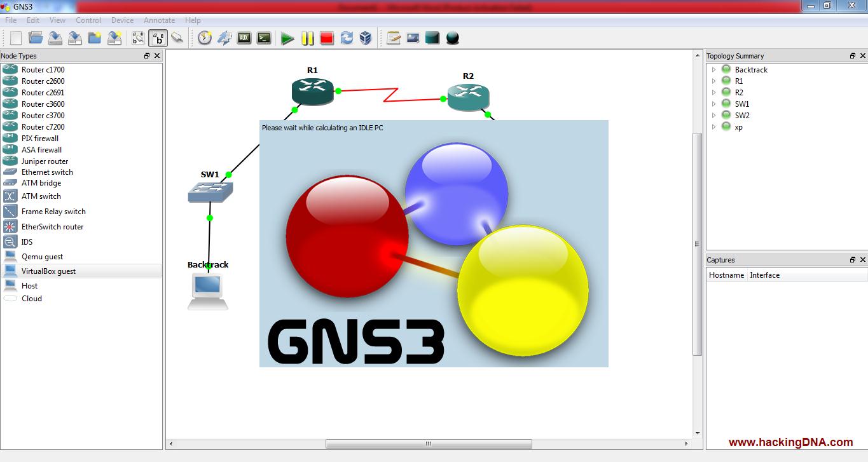The height and width of the screenshot is (462, 868).
Task: Open the Control menu
Action: (x=88, y=20)
